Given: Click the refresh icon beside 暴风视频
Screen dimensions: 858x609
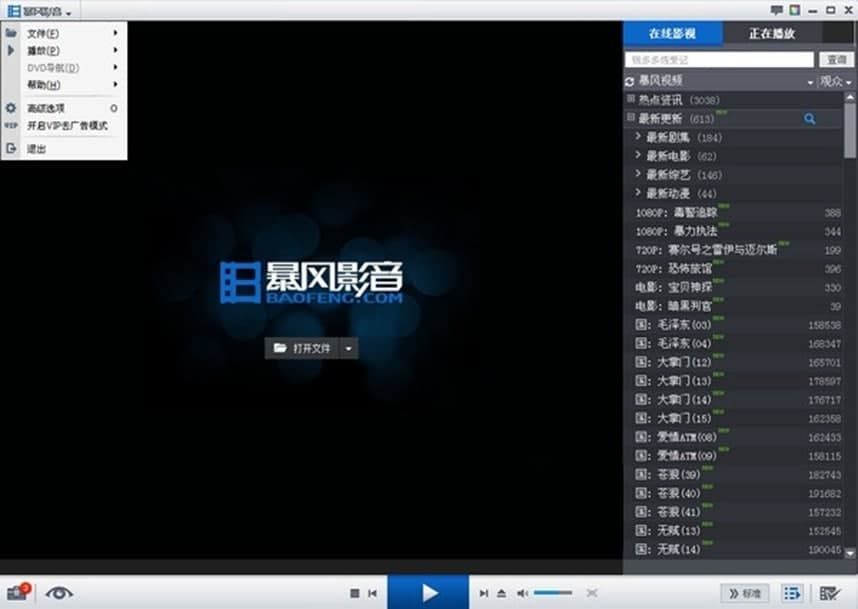Looking at the screenshot, I should pos(630,79).
